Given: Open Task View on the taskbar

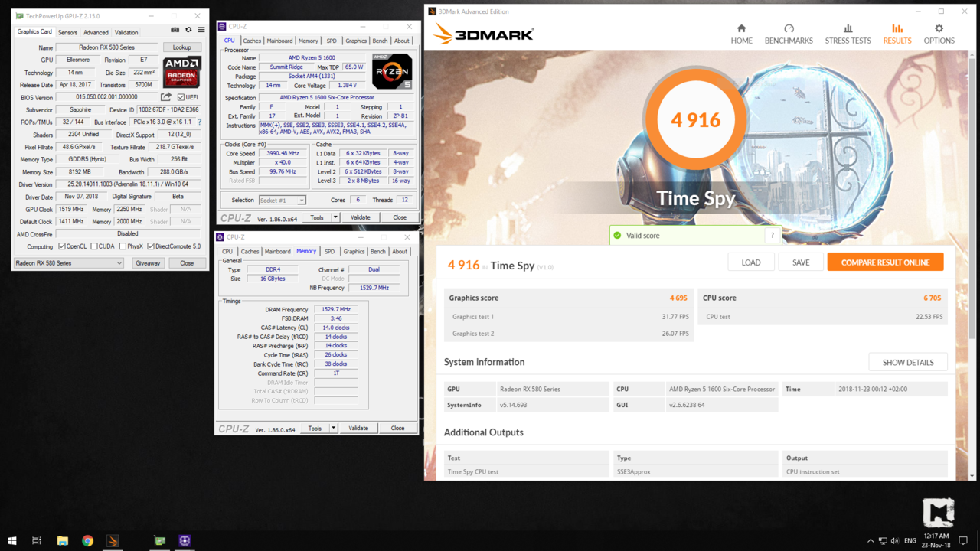Looking at the screenshot, I should click(36, 540).
